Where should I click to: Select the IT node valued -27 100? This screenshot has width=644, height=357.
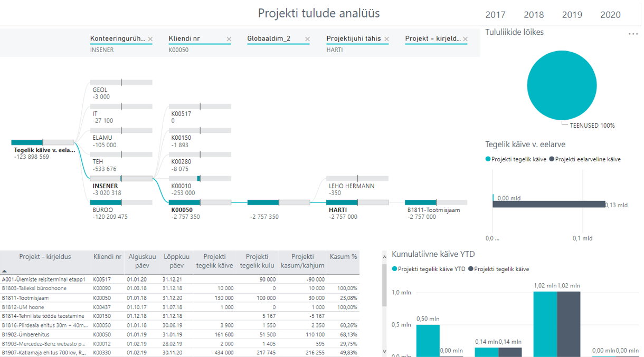pos(121,114)
